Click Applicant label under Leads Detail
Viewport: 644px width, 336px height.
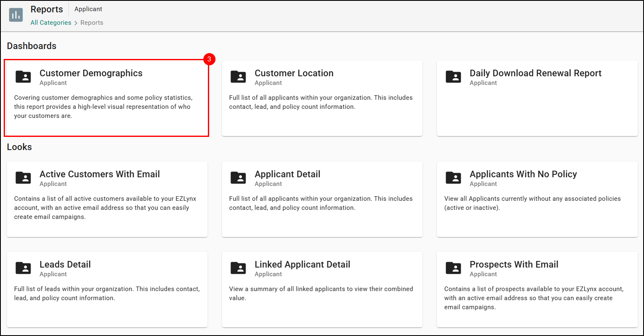tap(53, 274)
